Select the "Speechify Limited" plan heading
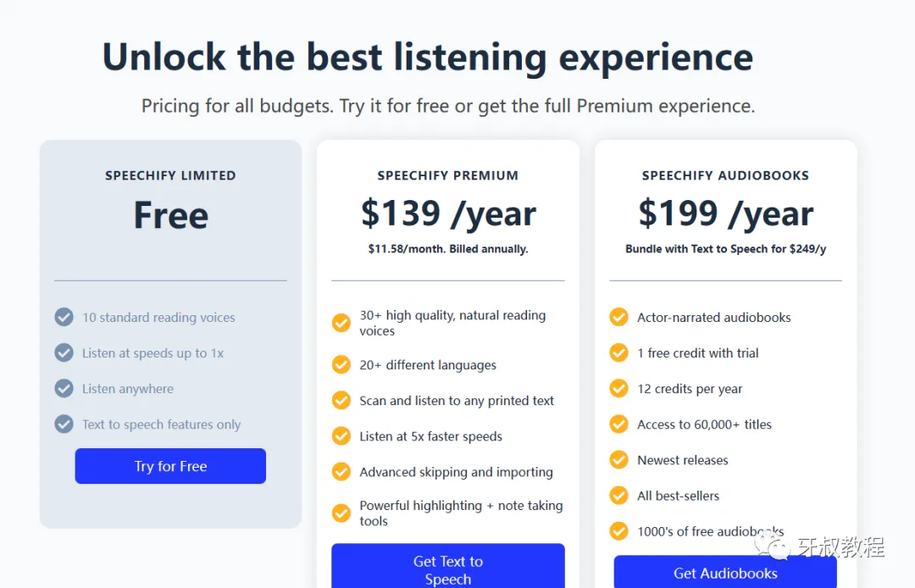The image size is (915, 588). tap(170, 175)
